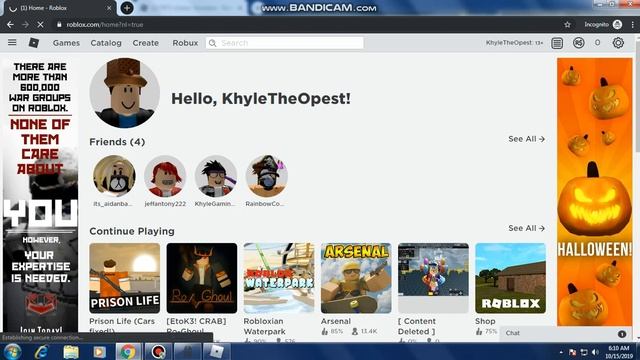This screenshot has height=360, width=640.
Task: Open the Games page
Action: point(66,43)
